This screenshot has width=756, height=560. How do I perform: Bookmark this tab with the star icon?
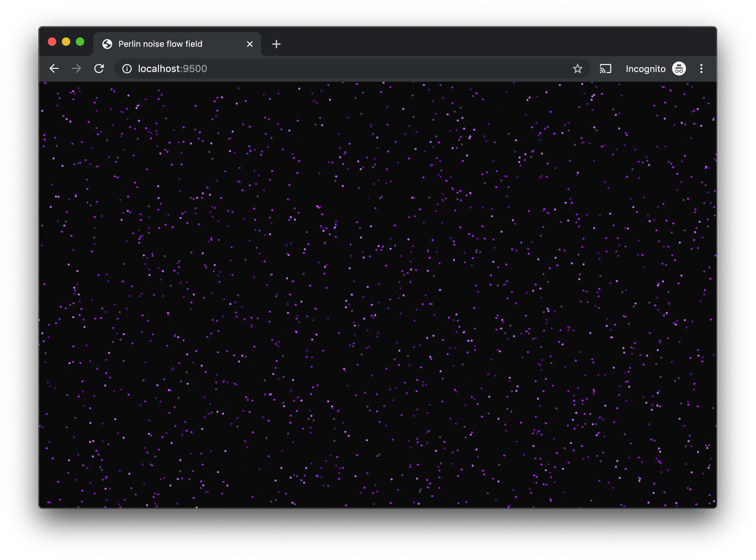click(577, 68)
